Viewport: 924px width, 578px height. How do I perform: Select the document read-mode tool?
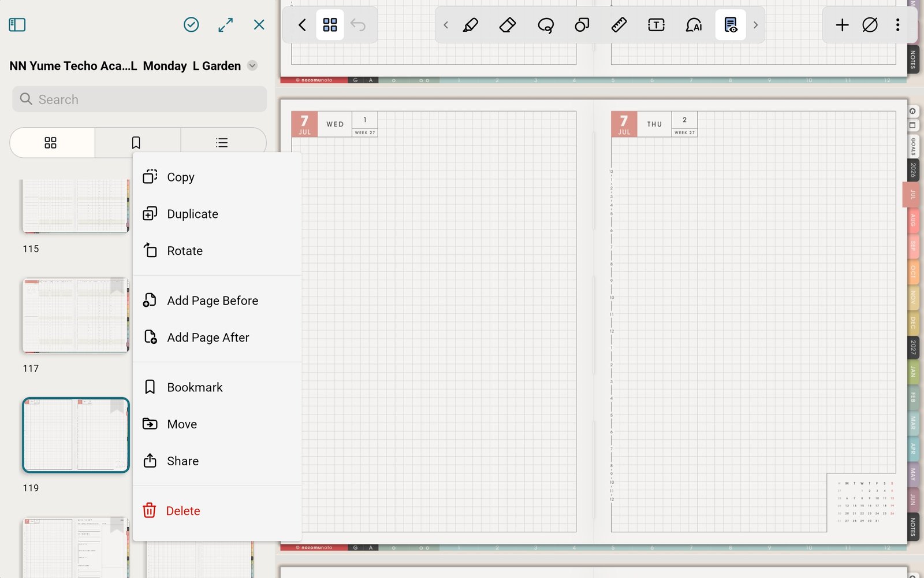[731, 25]
